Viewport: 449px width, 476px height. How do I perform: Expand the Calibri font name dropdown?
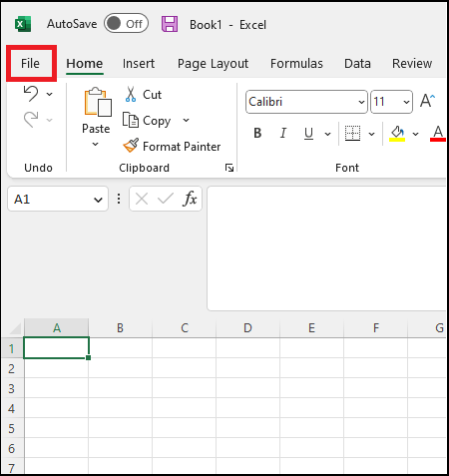(361, 102)
